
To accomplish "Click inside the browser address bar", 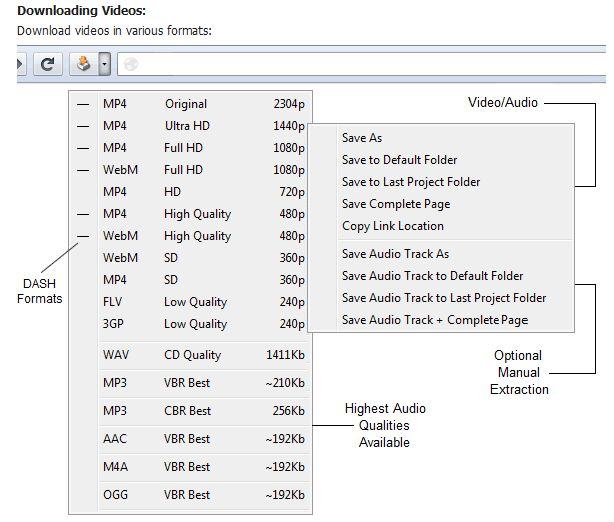I will tap(361, 64).
